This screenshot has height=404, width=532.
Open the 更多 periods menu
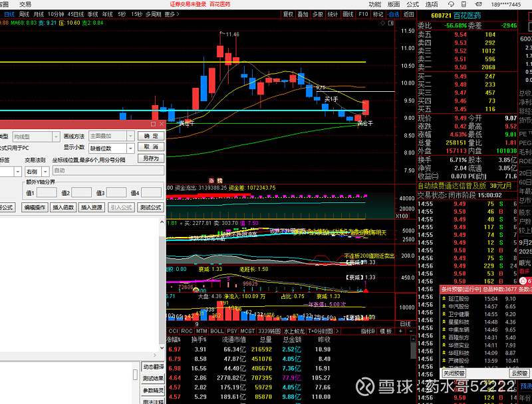171,13
